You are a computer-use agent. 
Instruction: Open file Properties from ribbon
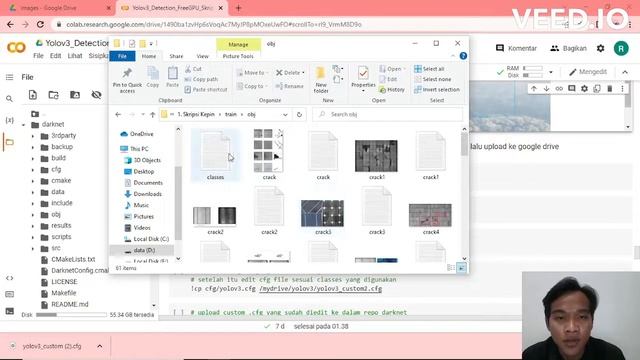[x=363, y=78]
